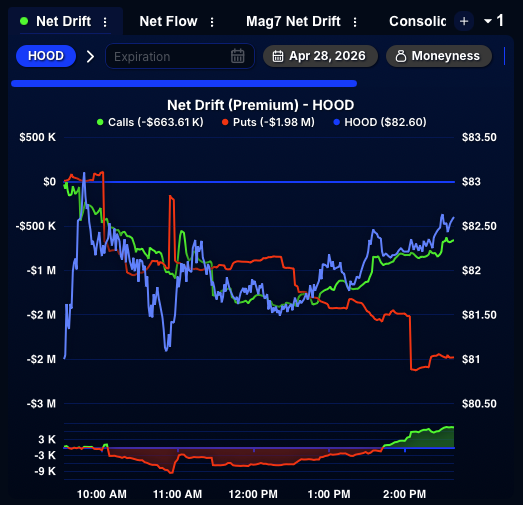Open the Mag7 Net Drift tab

click(x=293, y=21)
